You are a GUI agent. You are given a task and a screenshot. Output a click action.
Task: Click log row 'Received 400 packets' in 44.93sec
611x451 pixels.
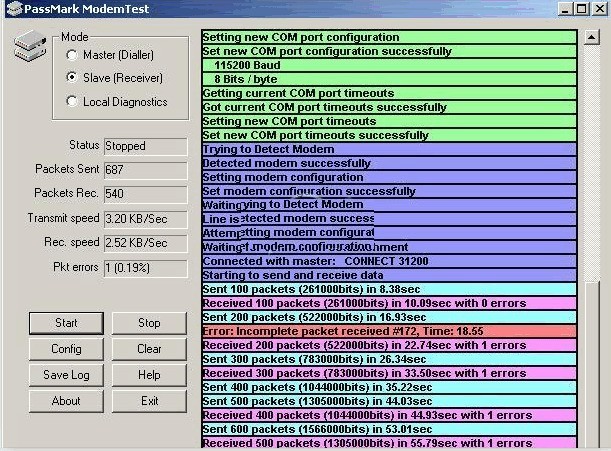click(x=389, y=416)
